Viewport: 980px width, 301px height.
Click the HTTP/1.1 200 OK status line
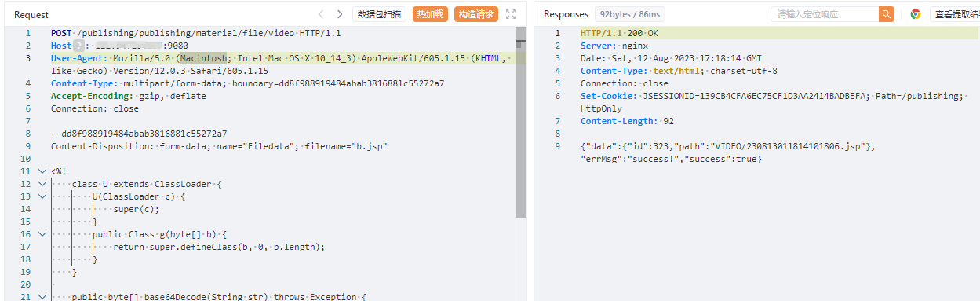click(x=620, y=33)
